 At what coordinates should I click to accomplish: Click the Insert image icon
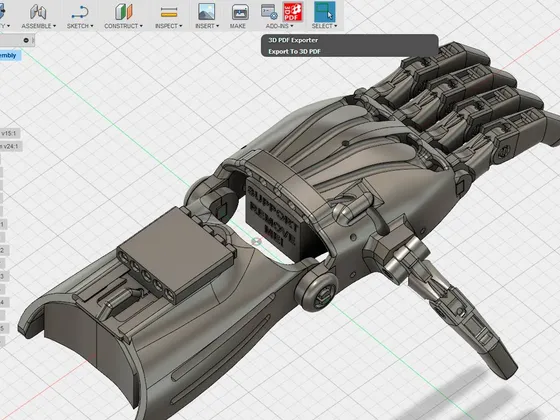pos(207,11)
